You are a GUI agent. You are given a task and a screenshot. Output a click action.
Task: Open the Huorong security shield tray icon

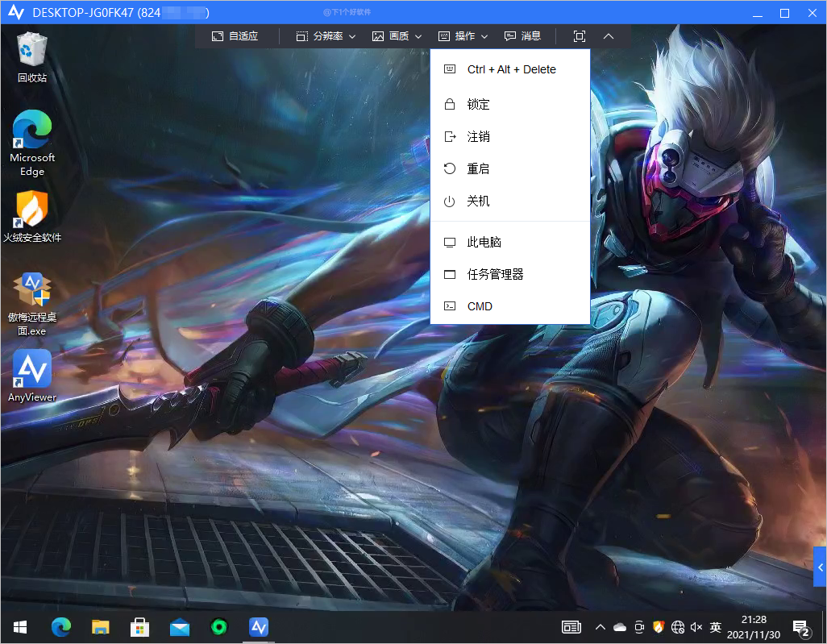point(659,627)
